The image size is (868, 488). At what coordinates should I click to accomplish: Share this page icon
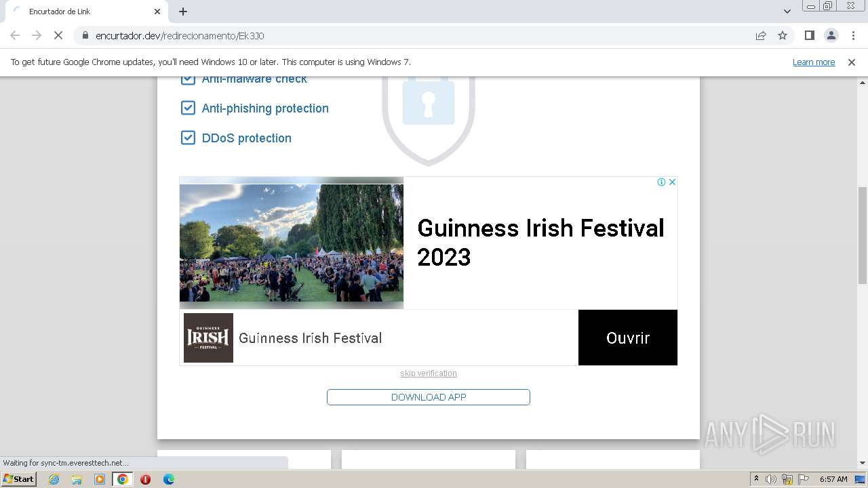click(x=761, y=35)
